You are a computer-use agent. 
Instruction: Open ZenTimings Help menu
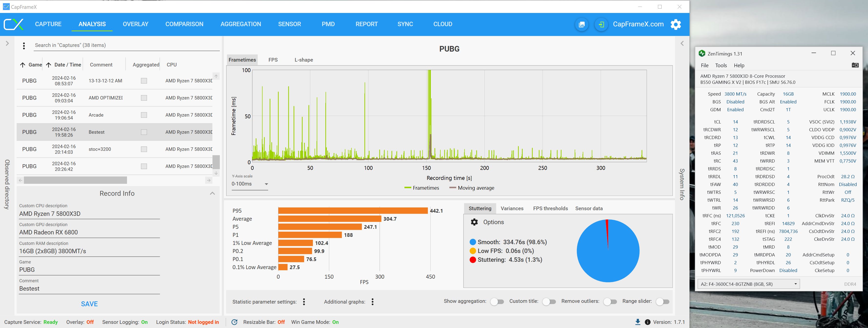point(739,66)
